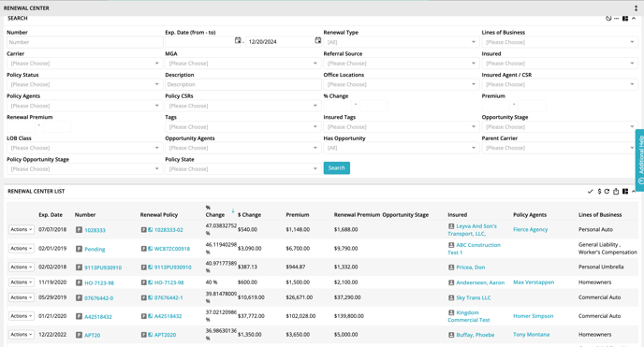This screenshot has height=347, width=644.
Task: Click the policy icon beside number 1028333
Action: [x=79, y=230]
